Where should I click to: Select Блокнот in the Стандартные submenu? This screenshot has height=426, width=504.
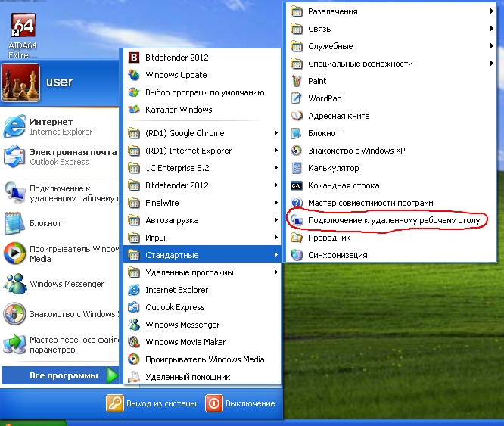pyautogui.click(x=391, y=133)
